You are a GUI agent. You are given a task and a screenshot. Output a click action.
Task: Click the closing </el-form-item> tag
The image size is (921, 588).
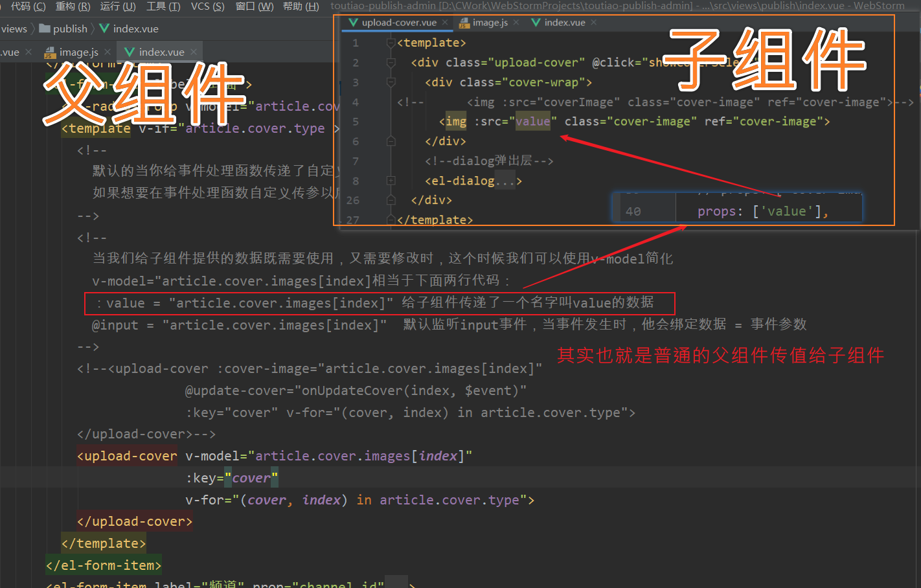click(x=104, y=565)
